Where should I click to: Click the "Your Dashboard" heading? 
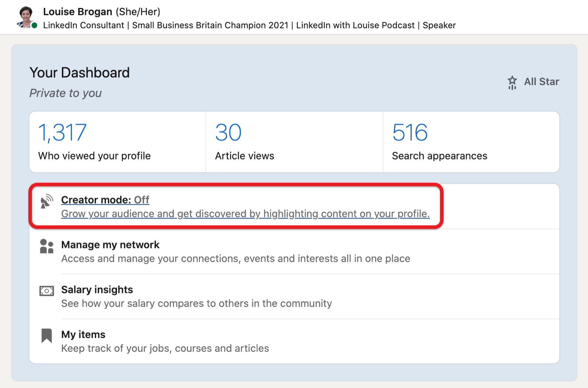pos(79,73)
